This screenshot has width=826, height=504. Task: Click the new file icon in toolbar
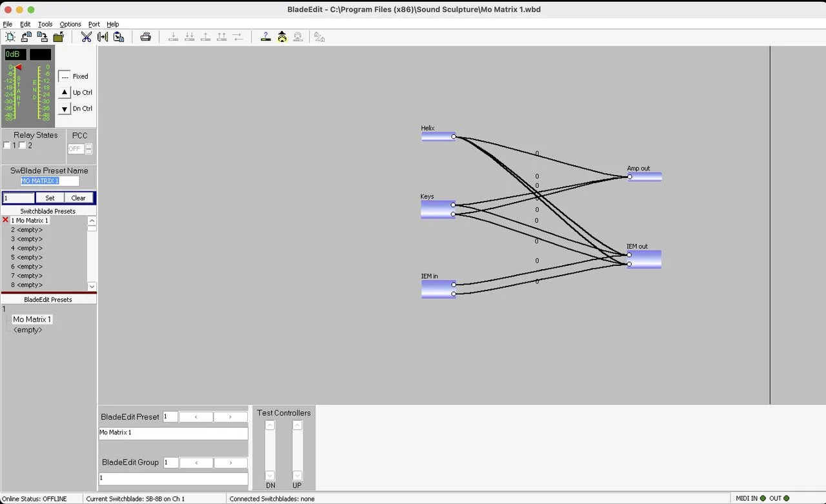[x=10, y=37]
